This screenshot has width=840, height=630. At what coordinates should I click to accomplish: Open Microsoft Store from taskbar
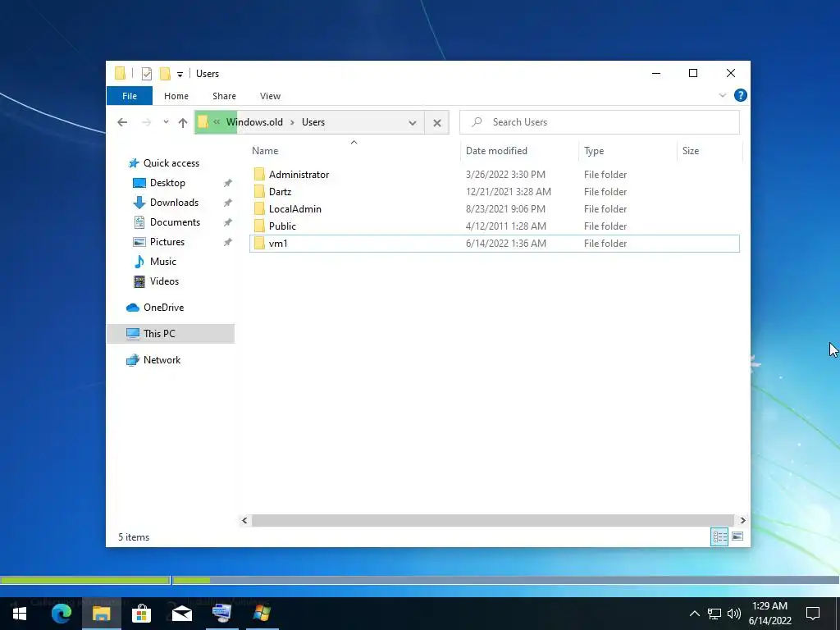click(x=141, y=614)
